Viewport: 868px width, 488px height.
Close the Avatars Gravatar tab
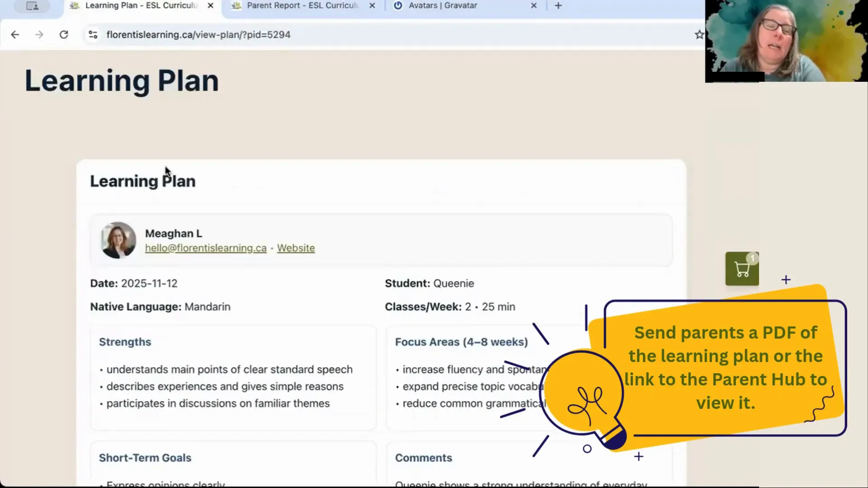533,6
